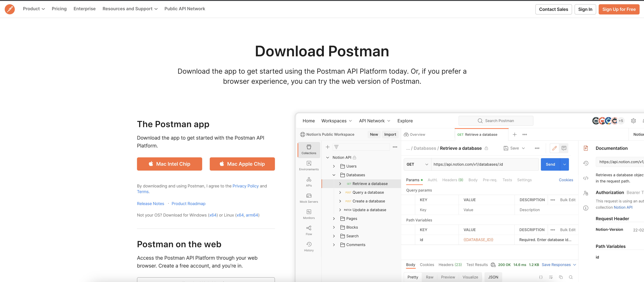The height and width of the screenshot is (282, 644).
Task: Open the Release Notes link
Action: coord(151,204)
